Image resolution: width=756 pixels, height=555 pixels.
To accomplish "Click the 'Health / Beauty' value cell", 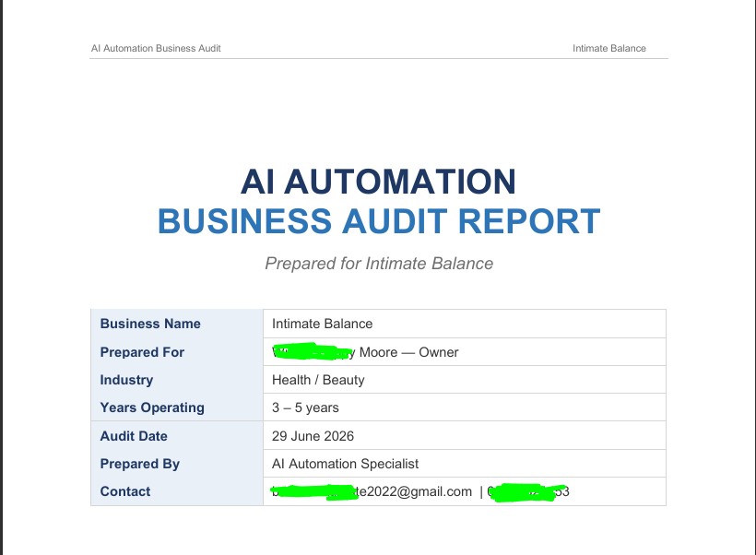I will (x=465, y=380).
